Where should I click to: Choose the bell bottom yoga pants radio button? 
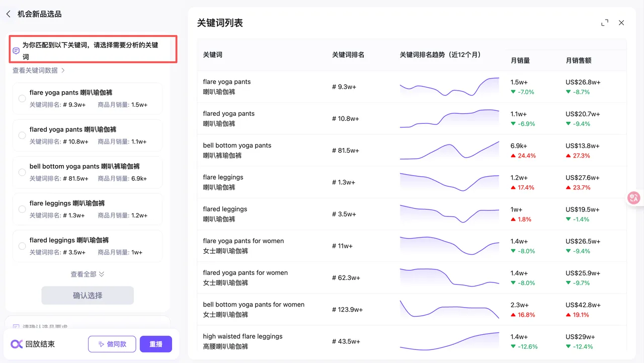22,172
